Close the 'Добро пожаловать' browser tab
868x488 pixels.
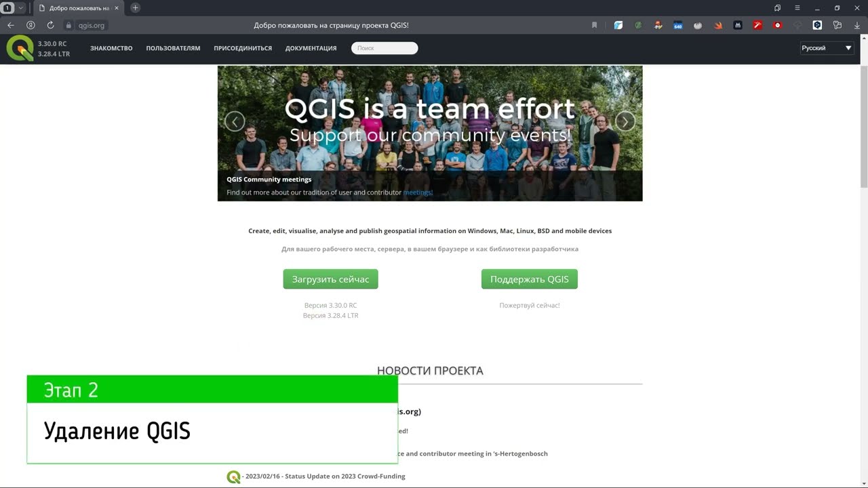tap(117, 8)
